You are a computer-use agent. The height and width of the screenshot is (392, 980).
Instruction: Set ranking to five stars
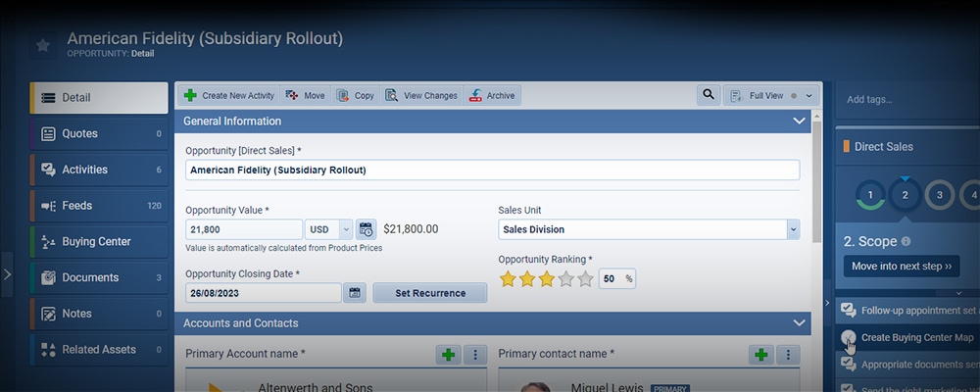(586, 279)
